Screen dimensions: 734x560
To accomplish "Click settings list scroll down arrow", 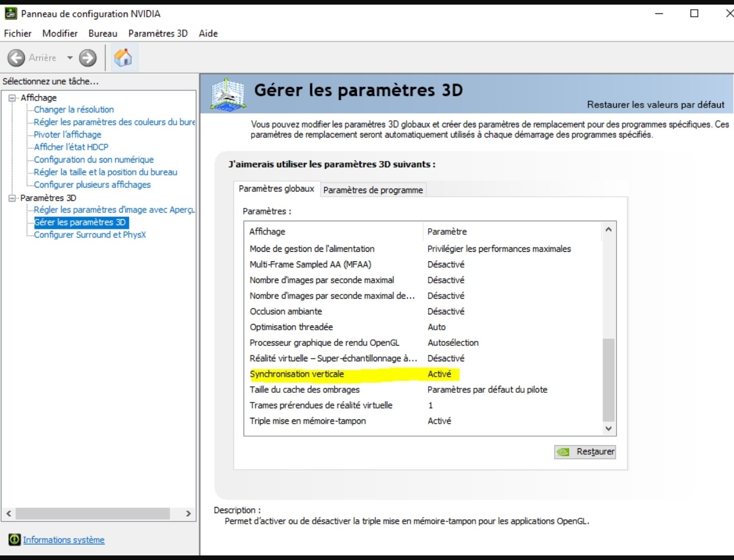I will pos(609,429).
